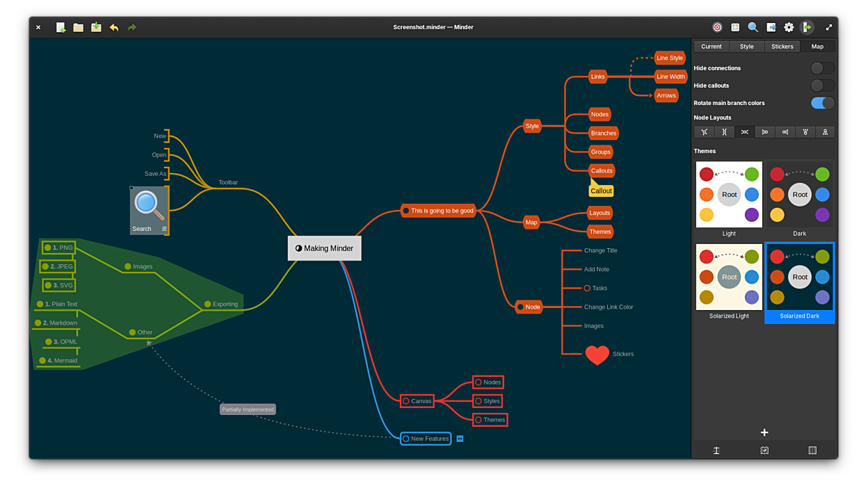Click the undo arrow in the toolbar
868x488 pixels.
[114, 27]
